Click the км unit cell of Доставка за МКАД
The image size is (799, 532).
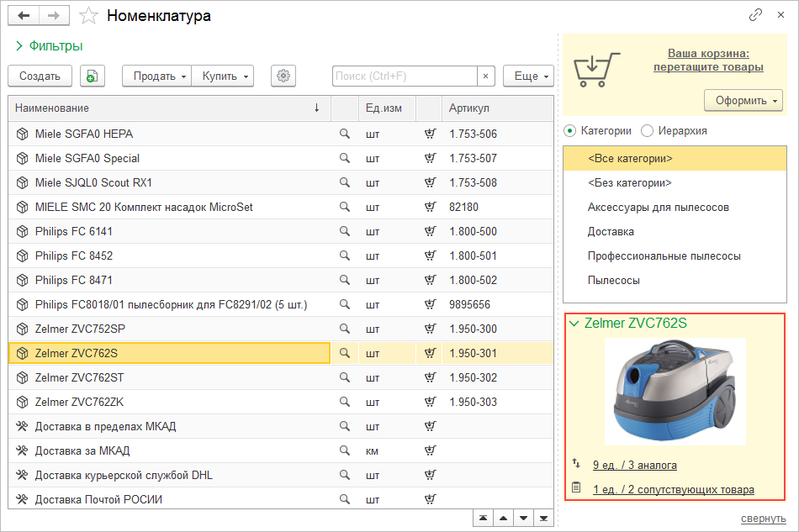(x=387, y=450)
